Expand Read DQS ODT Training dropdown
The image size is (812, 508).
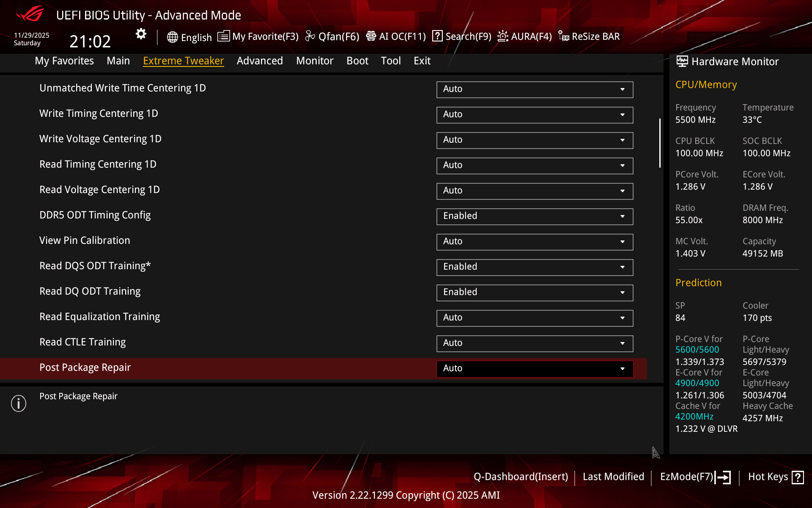[535, 267]
